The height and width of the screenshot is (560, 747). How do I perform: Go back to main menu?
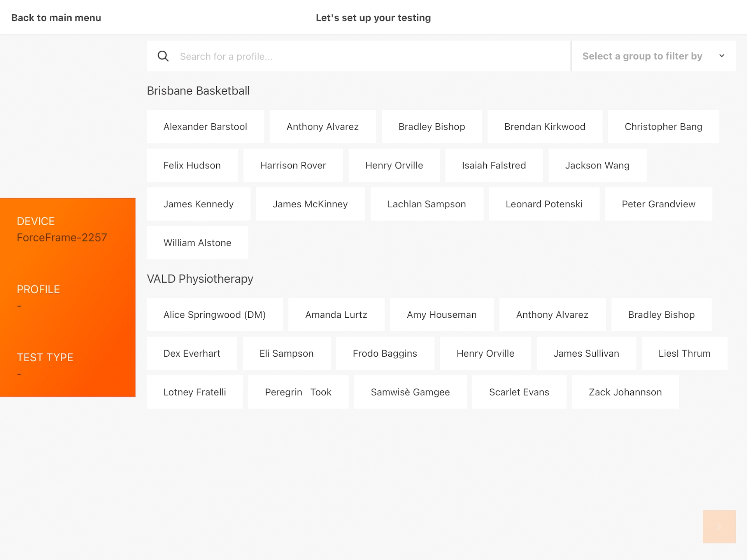pyautogui.click(x=56, y=18)
